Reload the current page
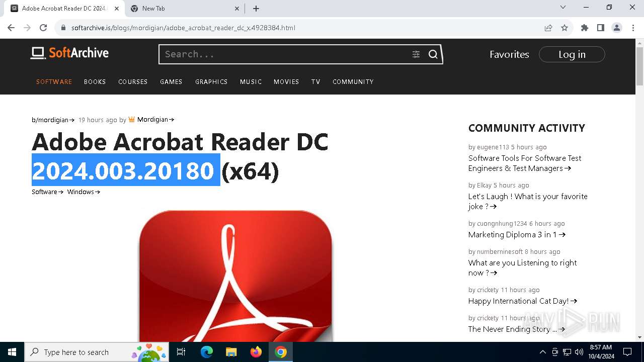This screenshot has width=644, height=362. point(43,28)
